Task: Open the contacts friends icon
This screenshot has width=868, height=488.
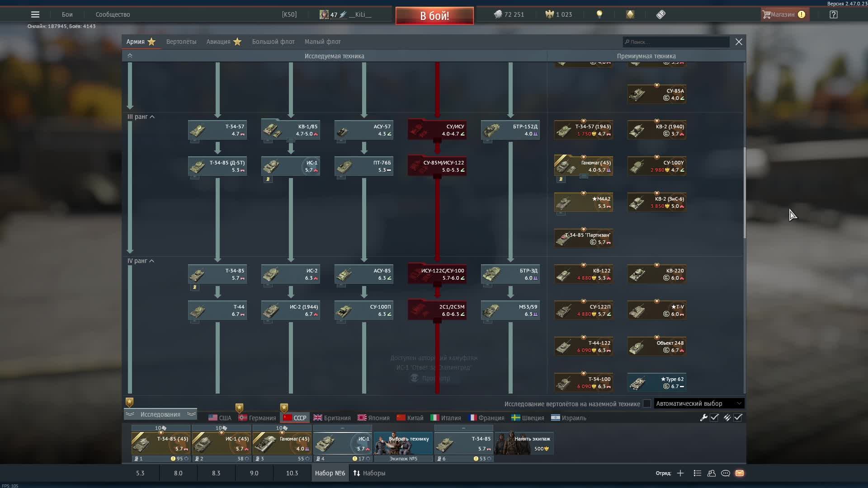Action: (x=712, y=473)
